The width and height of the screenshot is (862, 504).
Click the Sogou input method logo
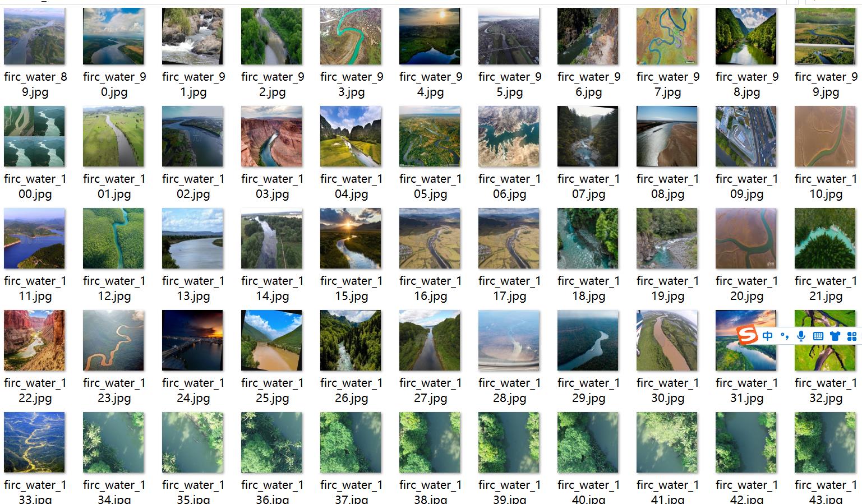click(747, 336)
